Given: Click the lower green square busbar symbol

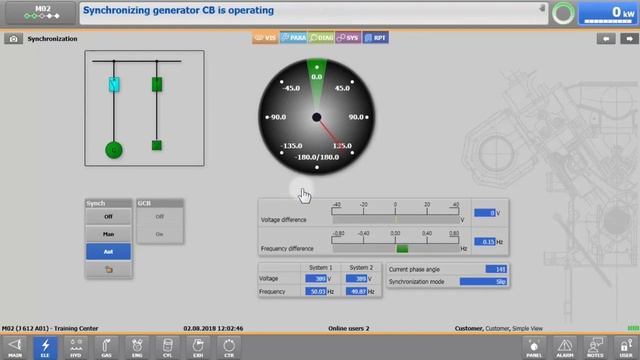Looking at the screenshot, I should click(157, 145).
